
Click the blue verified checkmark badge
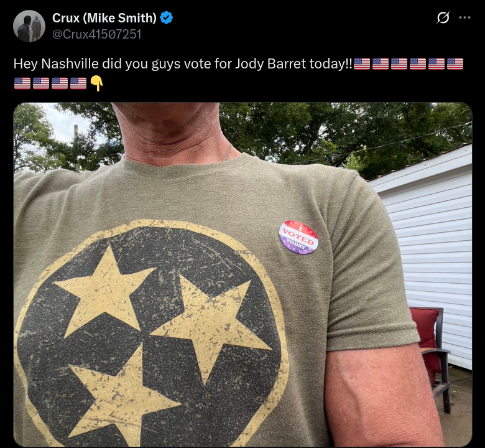click(x=167, y=17)
